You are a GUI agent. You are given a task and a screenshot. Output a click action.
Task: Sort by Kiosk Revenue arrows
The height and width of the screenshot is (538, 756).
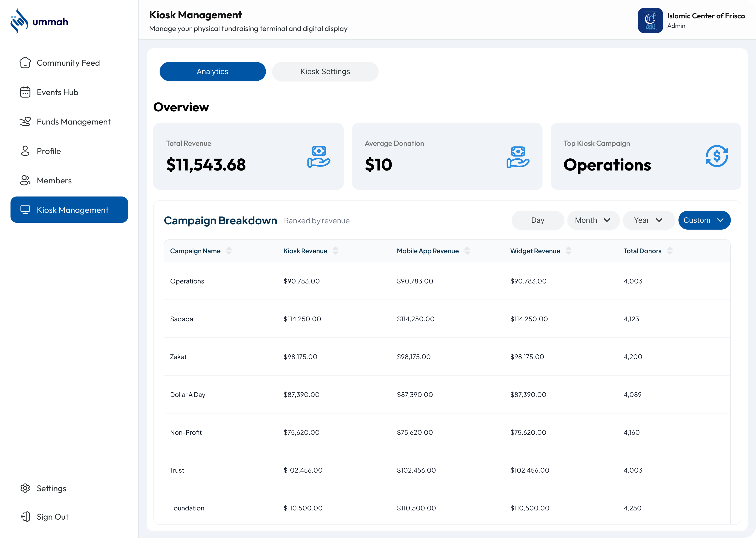(335, 251)
